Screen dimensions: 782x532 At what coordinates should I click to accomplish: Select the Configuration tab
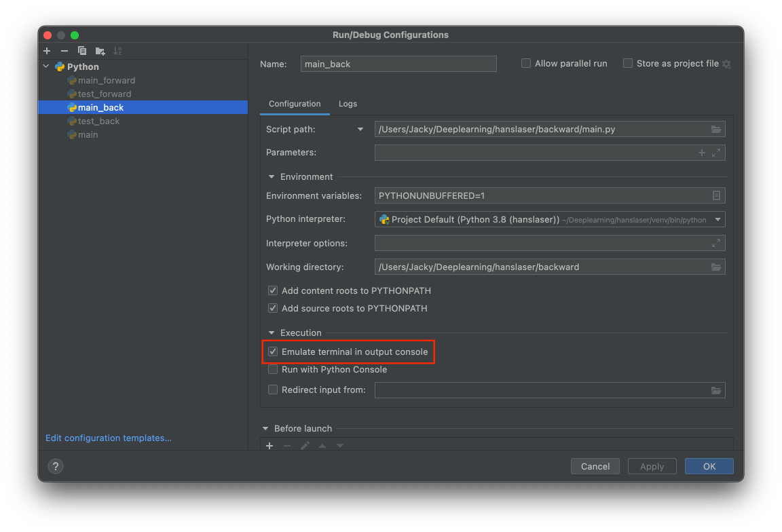pos(295,104)
